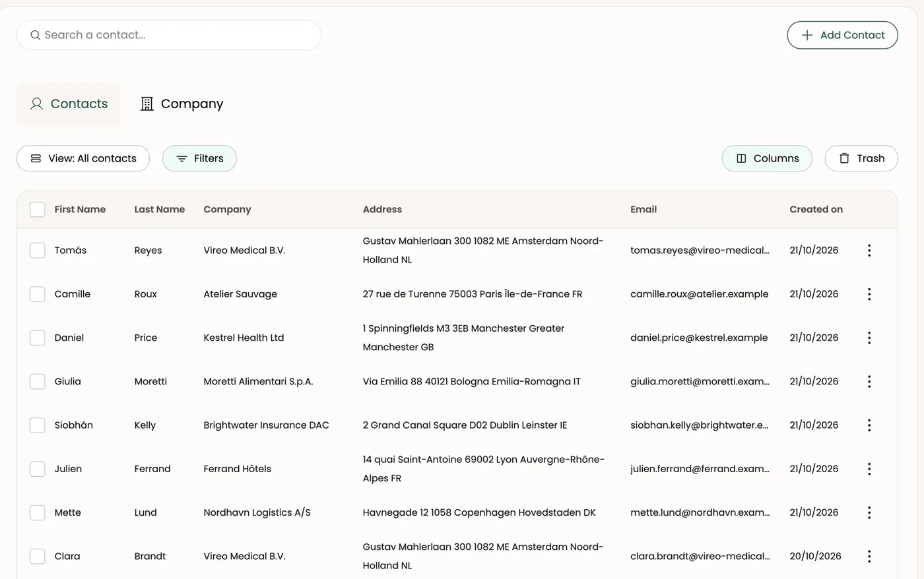Open row actions menu for Mette Lund
924x579 pixels.
click(869, 512)
